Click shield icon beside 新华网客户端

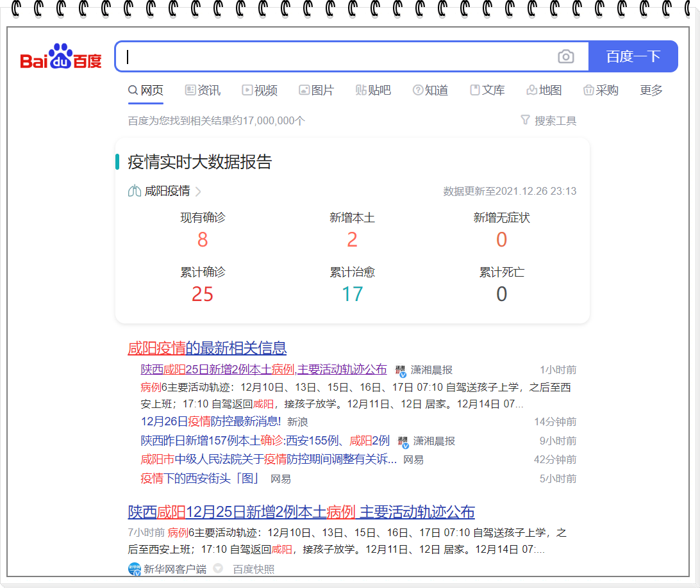[218, 568]
